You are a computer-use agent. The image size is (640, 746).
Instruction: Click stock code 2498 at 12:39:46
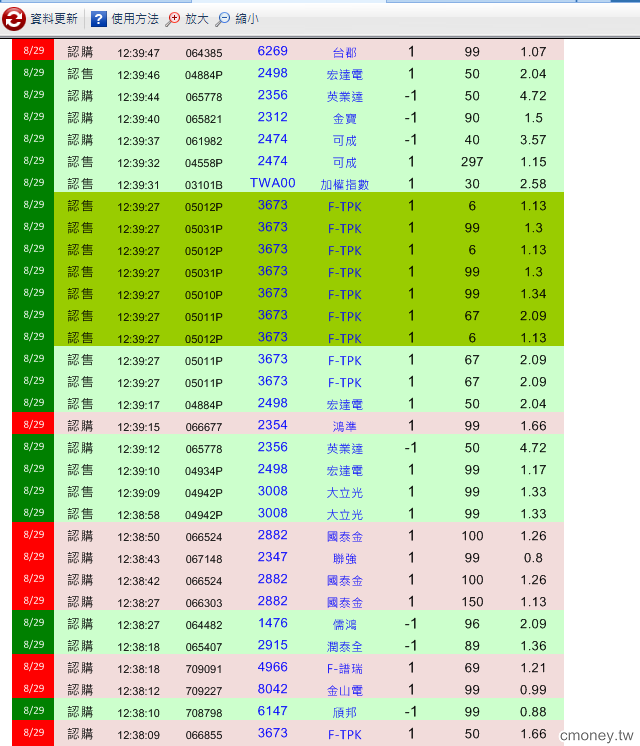click(x=273, y=73)
